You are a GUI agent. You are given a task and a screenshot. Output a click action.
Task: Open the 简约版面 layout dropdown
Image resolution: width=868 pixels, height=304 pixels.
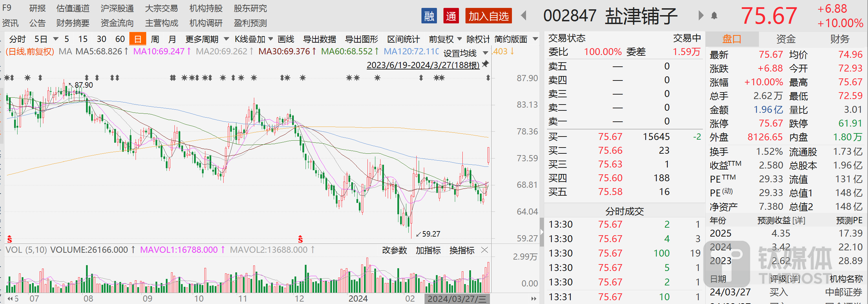(x=535, y=39)
